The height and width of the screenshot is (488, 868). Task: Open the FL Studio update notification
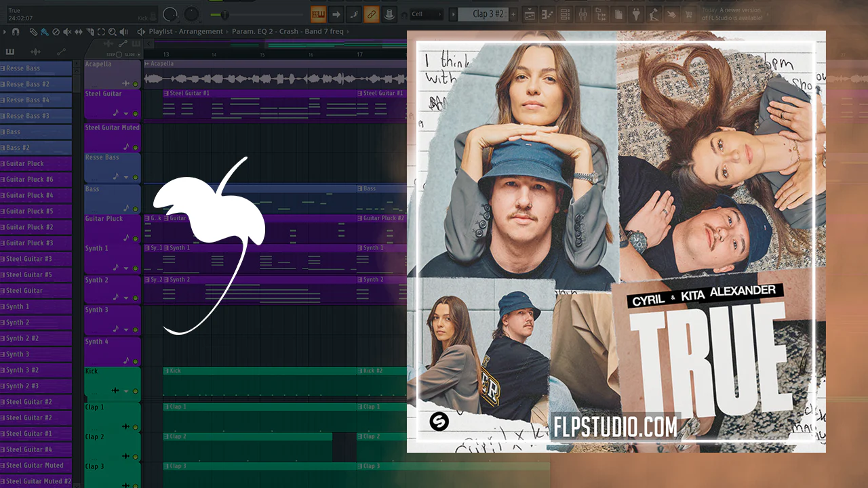pos(734,14)
